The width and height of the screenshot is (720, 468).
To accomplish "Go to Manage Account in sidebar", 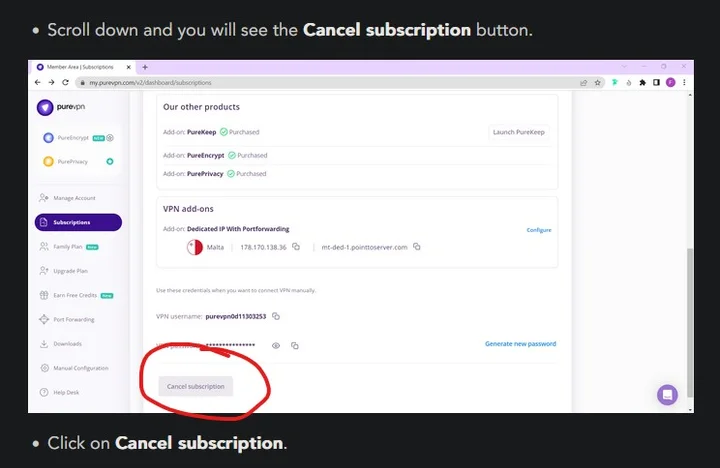I will [74, 198].
